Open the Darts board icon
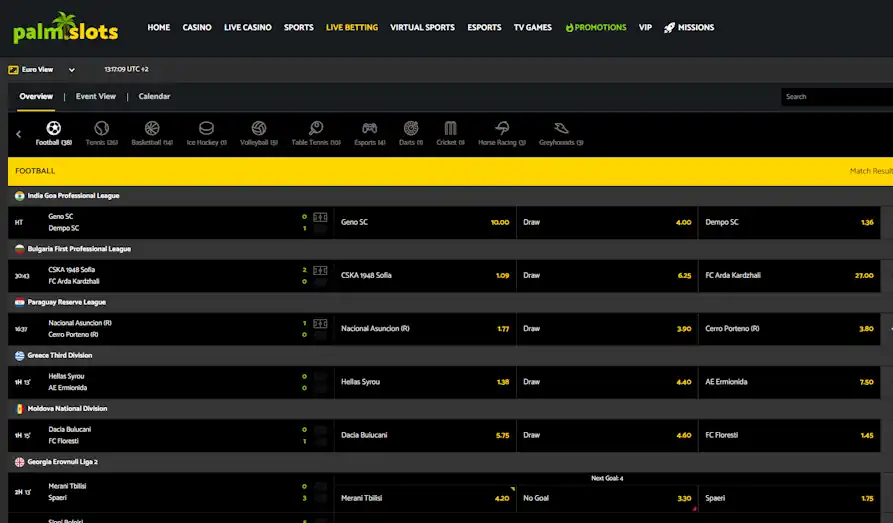 (411, 129)
